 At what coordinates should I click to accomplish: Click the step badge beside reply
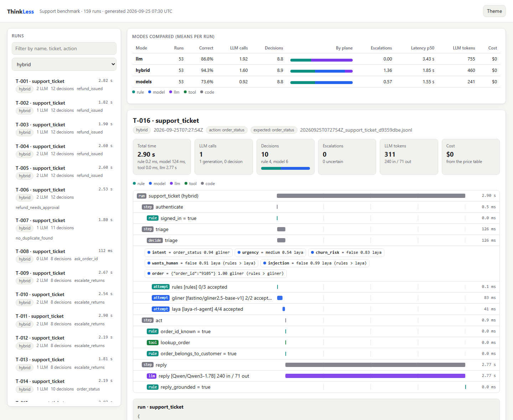click(x=147, y=365)
